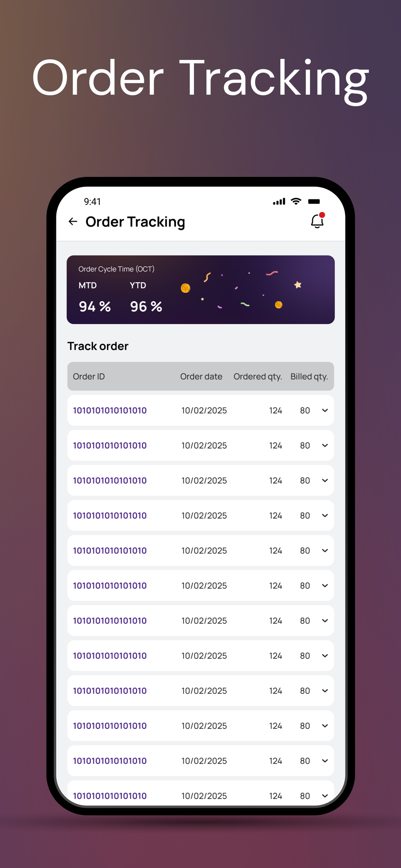Tap the back arrow icon
401x868 pixels.
point(73,222)
